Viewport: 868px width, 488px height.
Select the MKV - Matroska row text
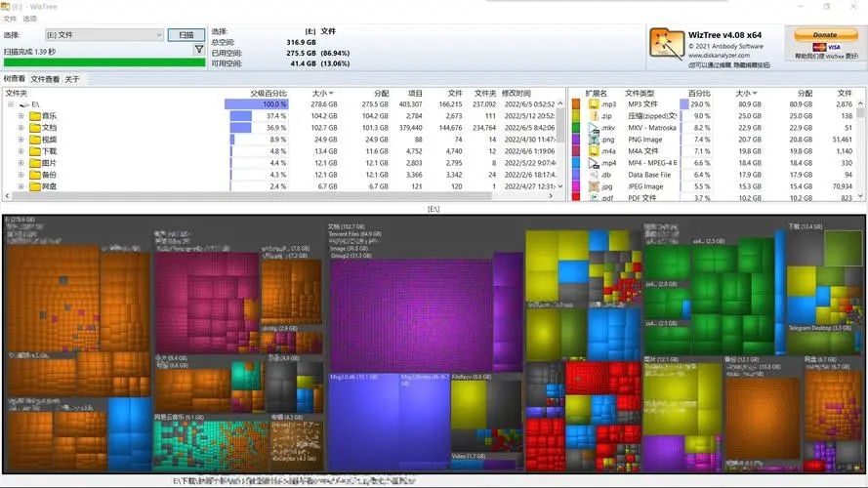tap(652, 128)
